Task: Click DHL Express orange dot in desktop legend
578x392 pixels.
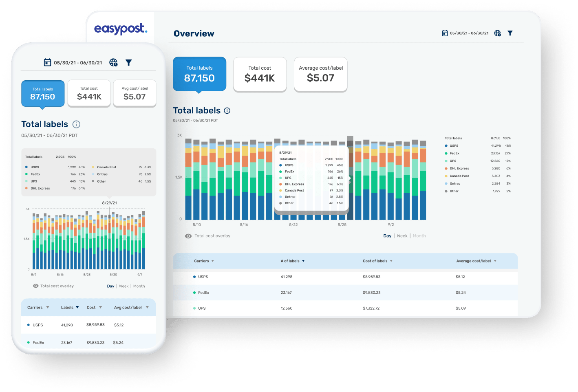Action: tap(446, 168)
